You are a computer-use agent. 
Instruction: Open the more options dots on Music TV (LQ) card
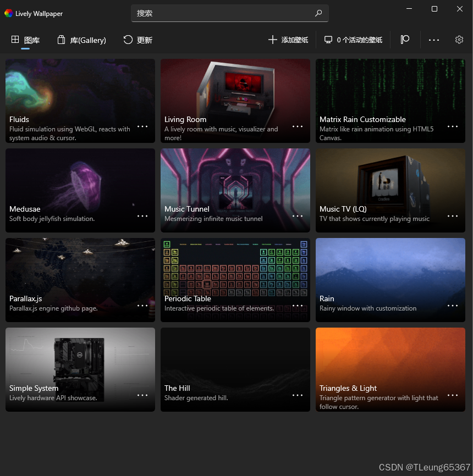pyautogui.click(x=452, y=216)
